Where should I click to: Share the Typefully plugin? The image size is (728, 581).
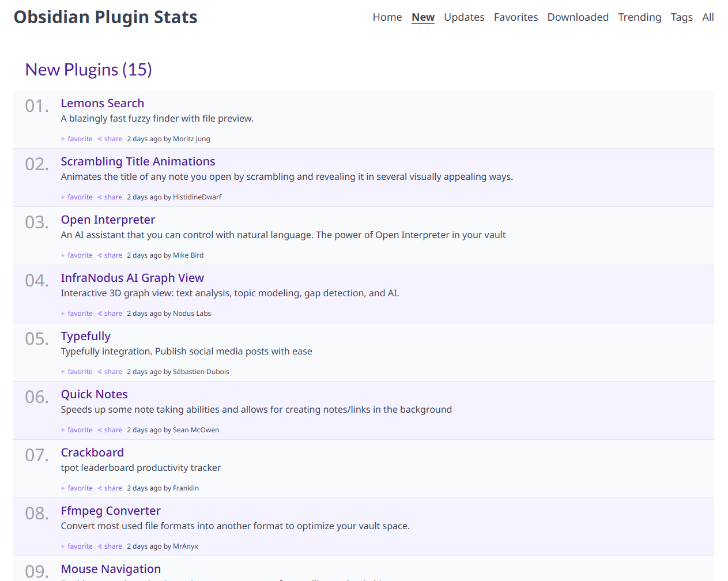pyautogui.click(x=110, y=372)
